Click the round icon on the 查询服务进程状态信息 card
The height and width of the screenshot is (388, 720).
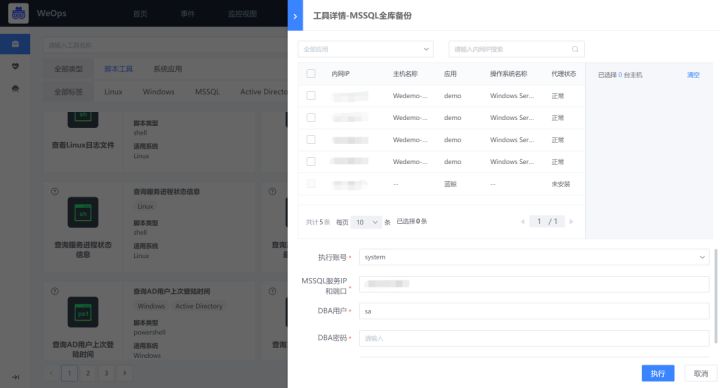click(55, 191)
